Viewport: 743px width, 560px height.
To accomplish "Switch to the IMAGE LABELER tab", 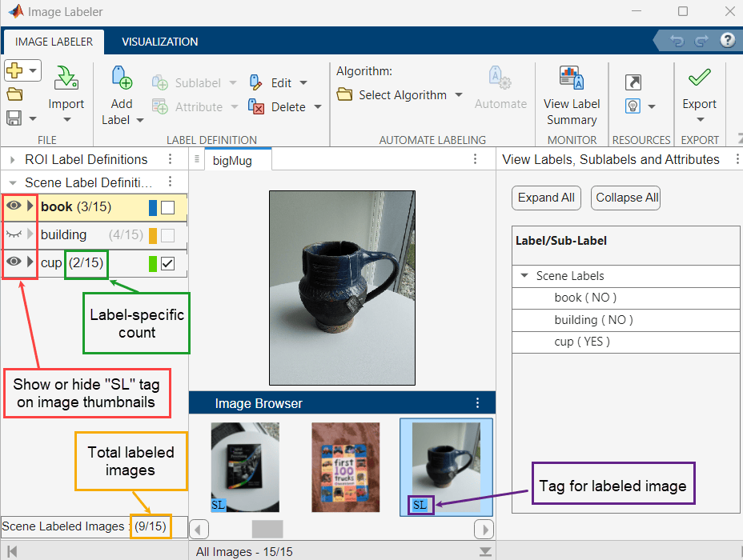I will click(x=54, y=42).
